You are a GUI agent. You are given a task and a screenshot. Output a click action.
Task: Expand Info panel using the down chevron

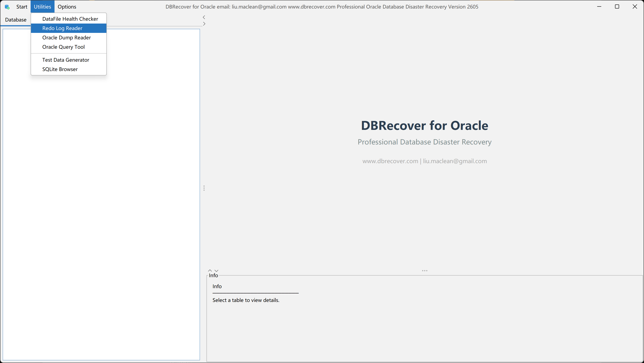click(216, 271)
